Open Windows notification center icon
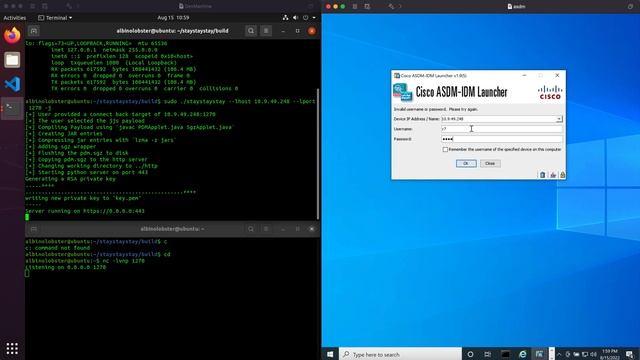Screen dimensions: 640x360 (x=630, y=354)
